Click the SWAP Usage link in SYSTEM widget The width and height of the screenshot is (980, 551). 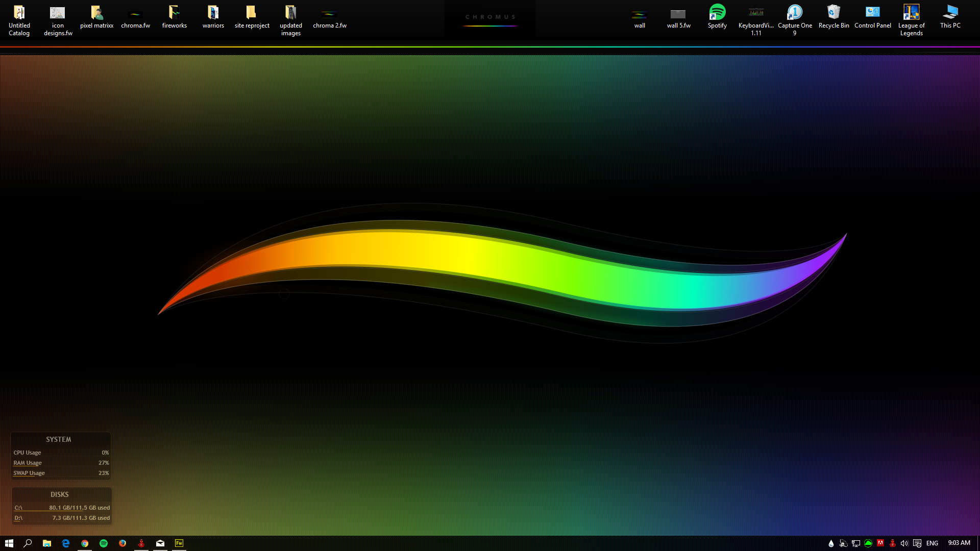29,473
